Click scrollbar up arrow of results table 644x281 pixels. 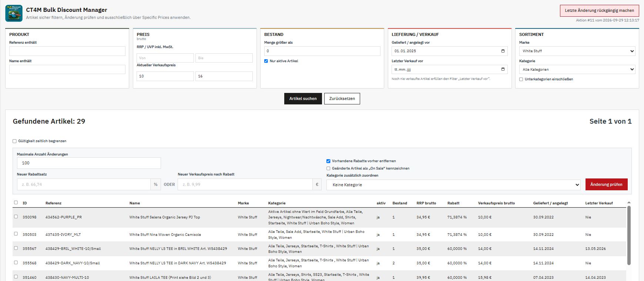629,203
